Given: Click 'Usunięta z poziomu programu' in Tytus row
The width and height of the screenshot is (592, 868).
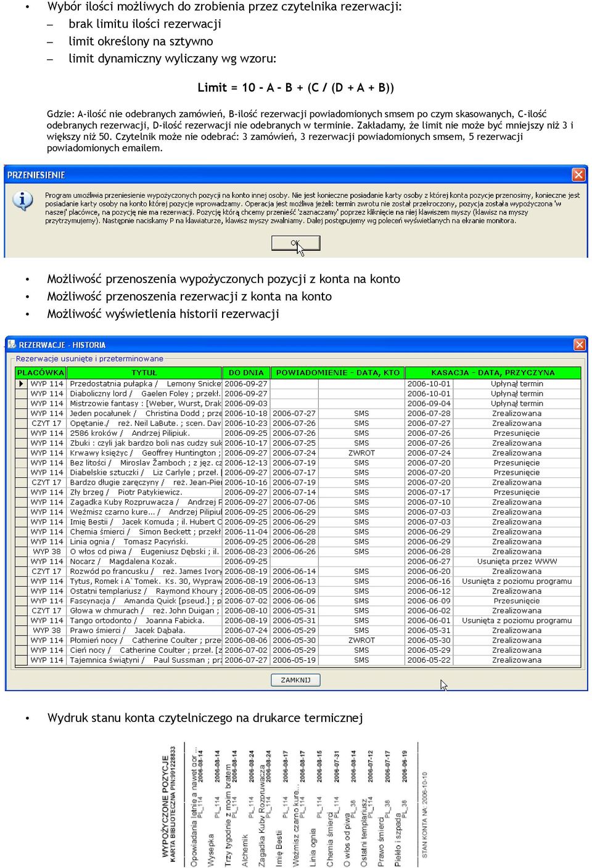Looking at the screenshot, I should tap(517, 581).
